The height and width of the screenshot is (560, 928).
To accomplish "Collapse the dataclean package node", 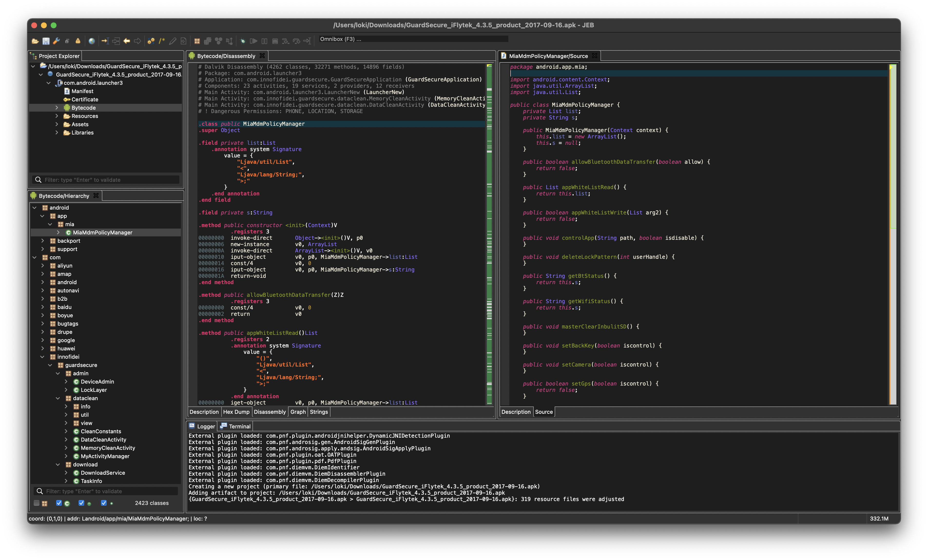I will (58, 398).
